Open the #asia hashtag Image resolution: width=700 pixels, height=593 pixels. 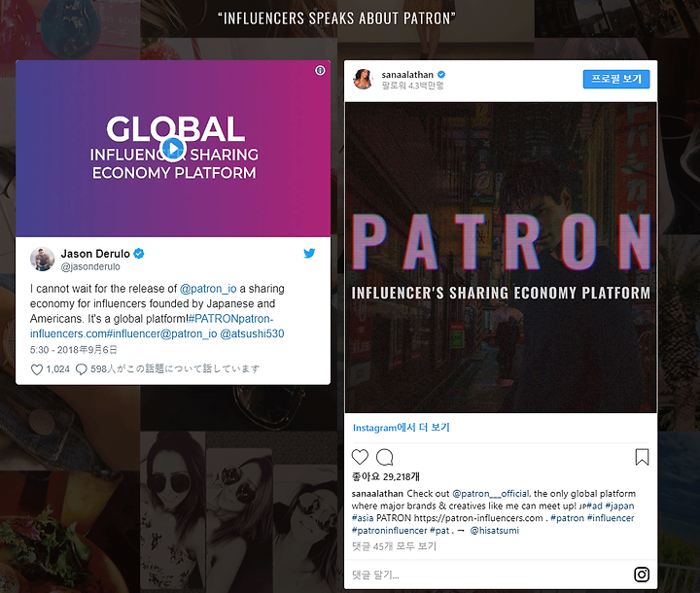tap(363, 518)
